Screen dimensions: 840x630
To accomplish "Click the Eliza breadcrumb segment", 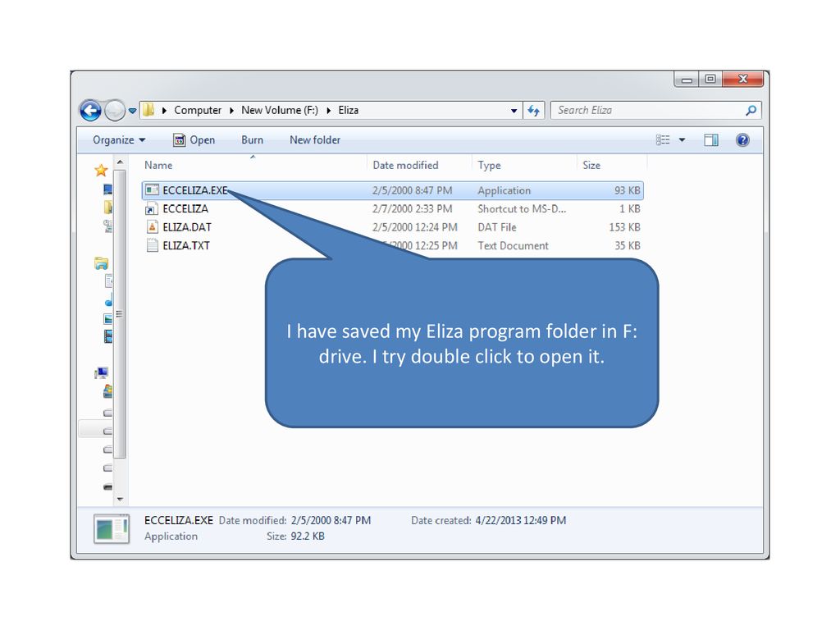I will (x=348, y=110).
